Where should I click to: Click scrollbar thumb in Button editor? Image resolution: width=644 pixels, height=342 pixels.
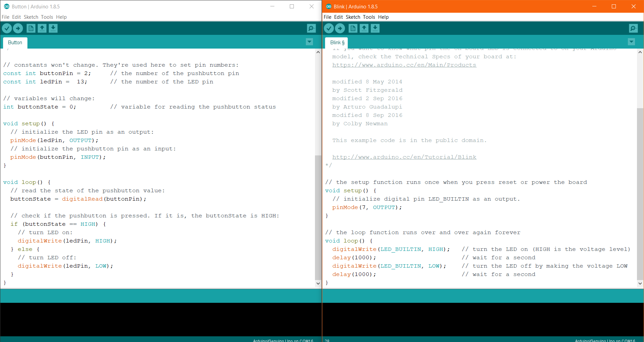(x=318, y=218)
